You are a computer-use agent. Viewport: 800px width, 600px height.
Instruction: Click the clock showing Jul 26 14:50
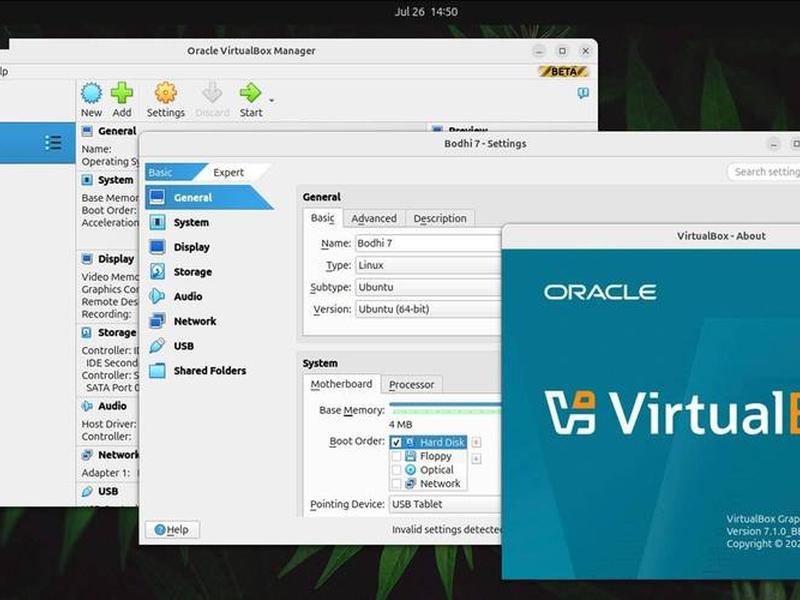pos(426,12)
